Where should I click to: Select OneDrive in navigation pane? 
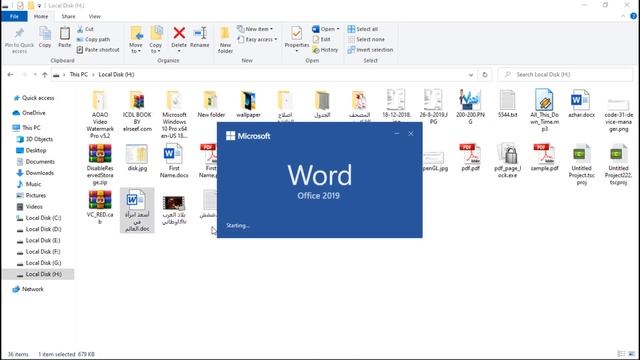29,113
